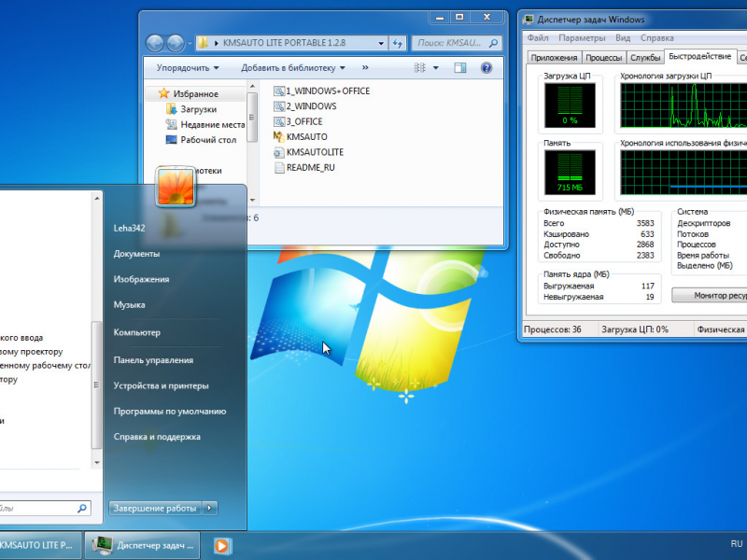The image size is (747, 560).
Task: Open Панель управления from the Start menu
Action: (x=153, y=360)
